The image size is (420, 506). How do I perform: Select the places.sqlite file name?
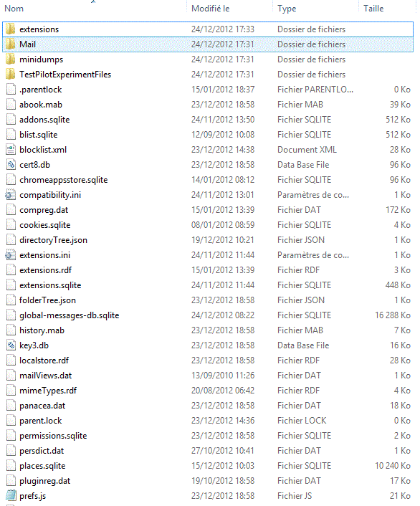point(42,466)
